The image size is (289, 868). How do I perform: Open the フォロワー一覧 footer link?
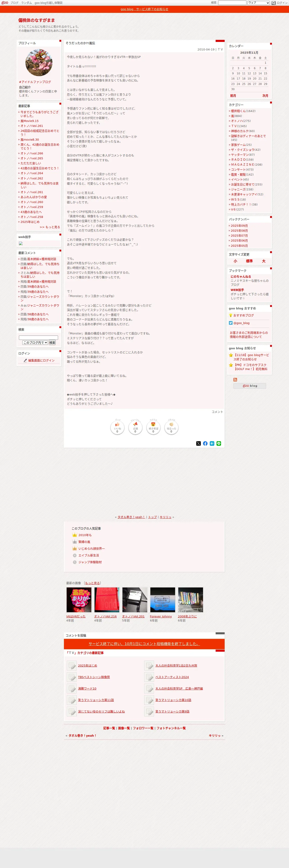pyautogui.click(x=143, y=728)
